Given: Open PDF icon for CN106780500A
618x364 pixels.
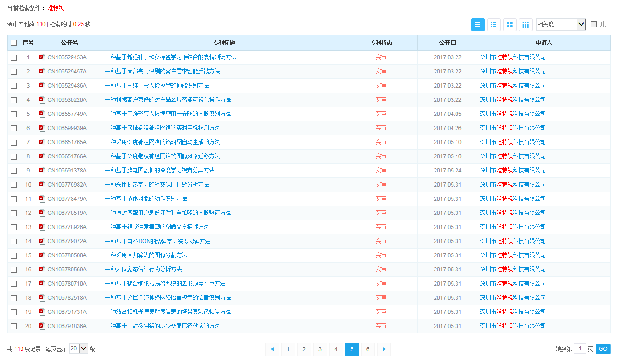Looking at the screenshot, I should 42,255.
